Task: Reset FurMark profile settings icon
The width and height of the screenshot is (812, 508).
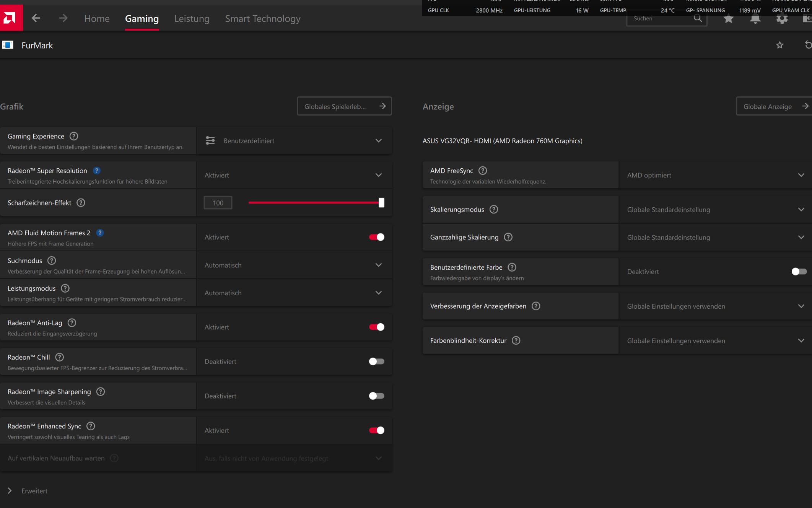Action: [808, 45]
